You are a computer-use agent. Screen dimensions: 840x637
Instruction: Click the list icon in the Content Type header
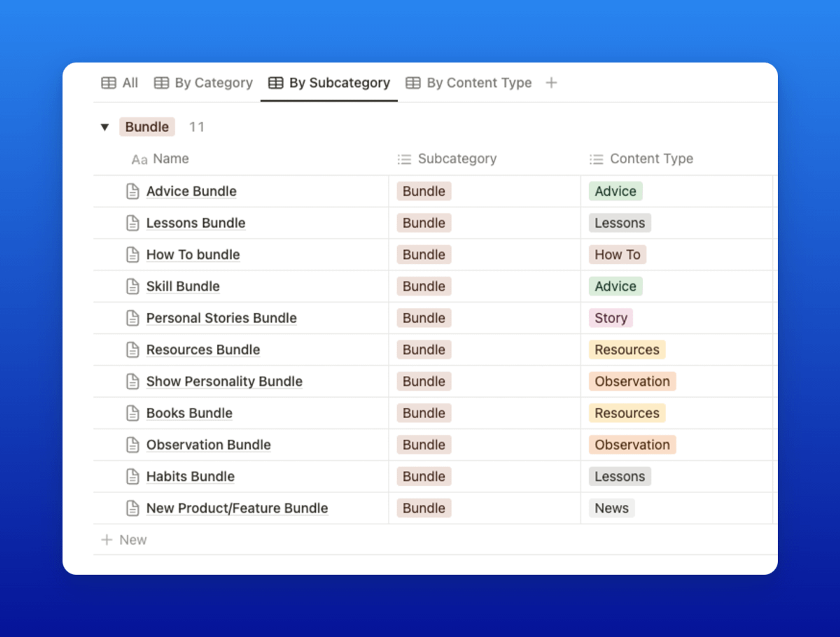(596, 159)
